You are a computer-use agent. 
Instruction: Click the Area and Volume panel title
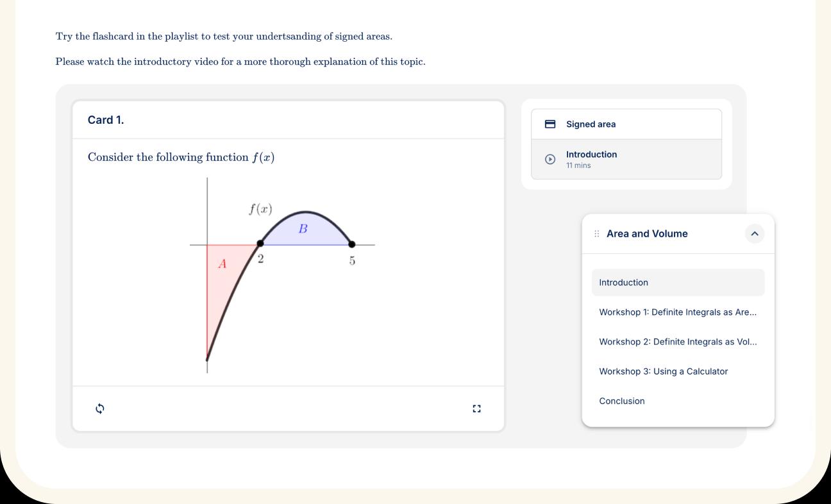pos(647,234)
